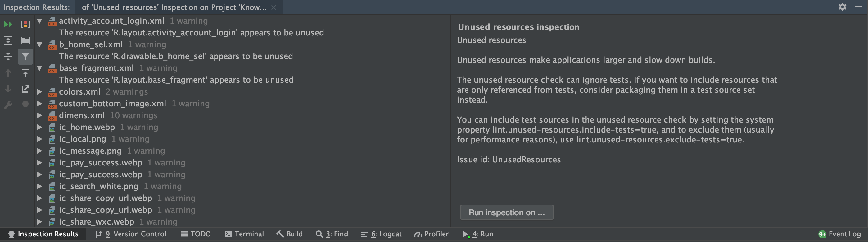Select the R.drawable.b_home_sel unused warning
868x242 pixels.
pyautogui.click(x=175, y=56)
